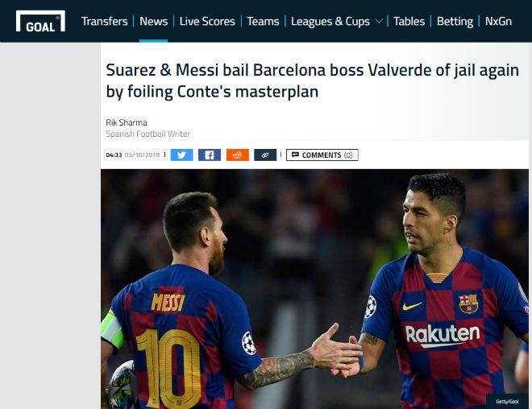
Task: View the Tables page
Action: point(409,22)
